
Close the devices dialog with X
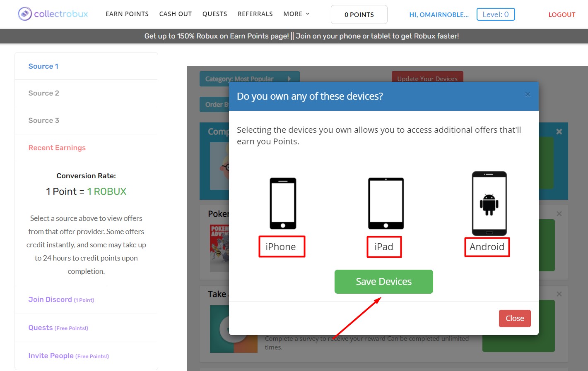(x=528, y=94)
